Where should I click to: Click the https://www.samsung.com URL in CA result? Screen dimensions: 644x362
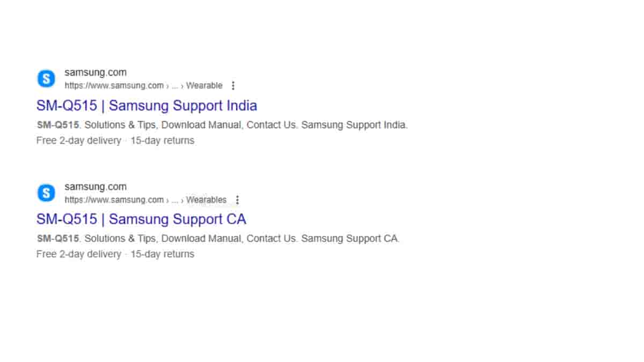pos(114,200)
